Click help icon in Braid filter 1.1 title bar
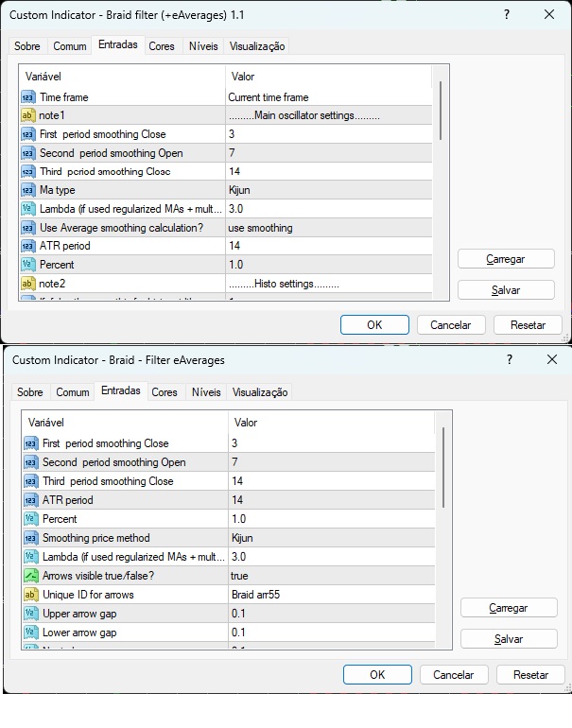This screenshot has height=728, width=572. pyautogui.click(x=509, y=15)
